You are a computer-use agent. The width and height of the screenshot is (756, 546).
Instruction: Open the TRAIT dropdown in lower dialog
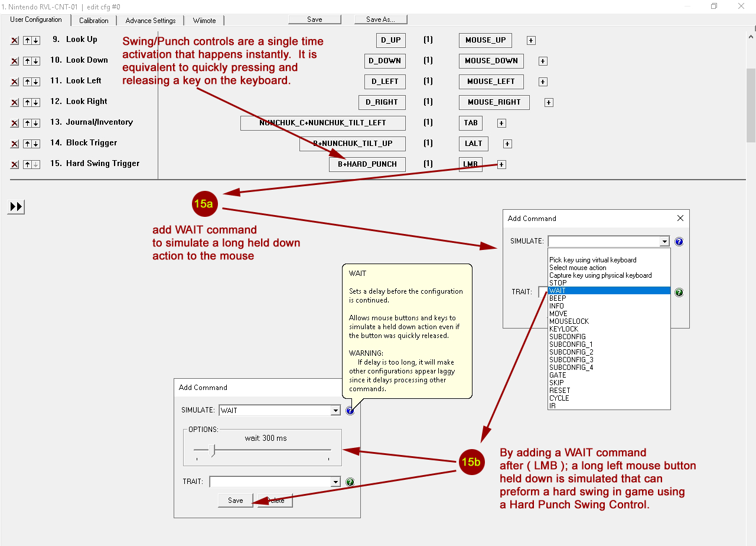pos(335,482)
